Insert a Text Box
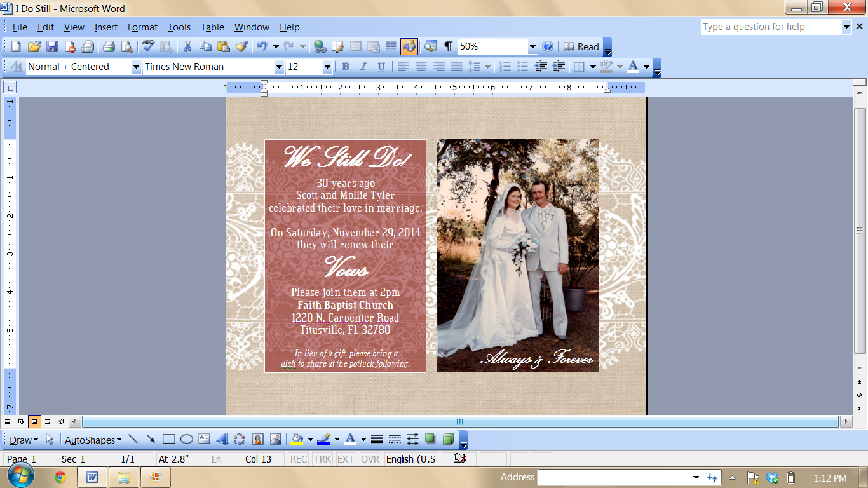The height and width of the screenshot is (488, 868). [204, 439]
